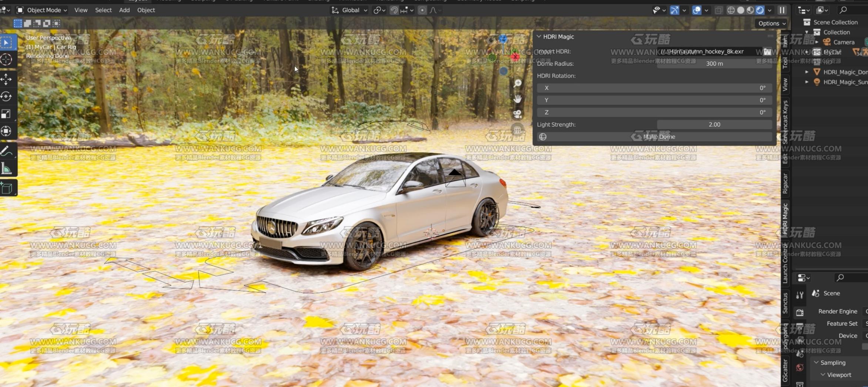
Task: Select the Select Box tool in toolbar
Action: 7,43
